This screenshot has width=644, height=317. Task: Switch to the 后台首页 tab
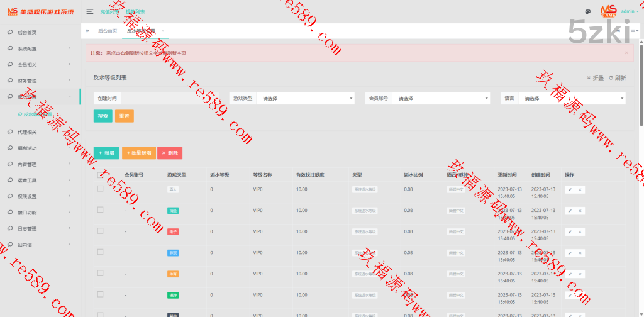108,30
